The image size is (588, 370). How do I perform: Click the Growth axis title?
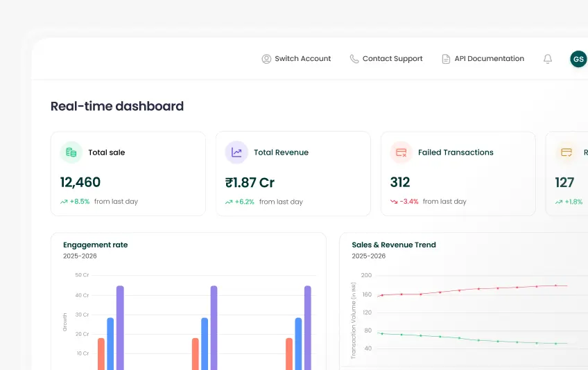pyautogui.click(x=65, y=322)
